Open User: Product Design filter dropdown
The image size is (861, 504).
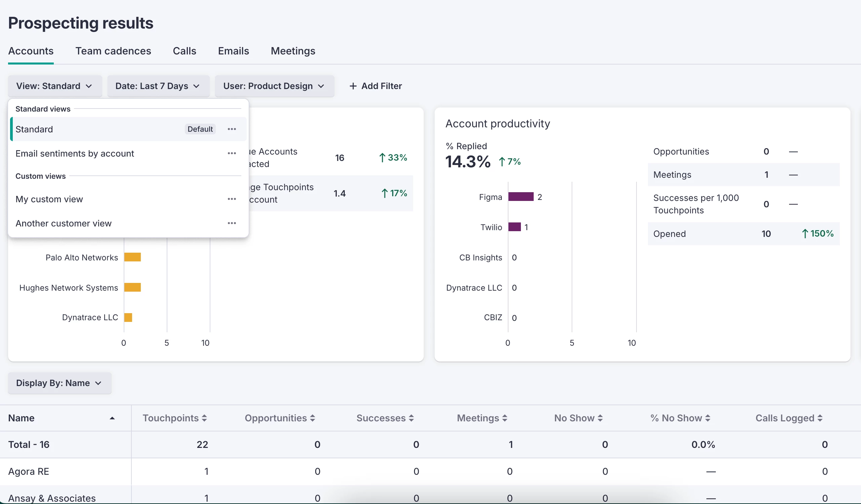coord(274,86)
